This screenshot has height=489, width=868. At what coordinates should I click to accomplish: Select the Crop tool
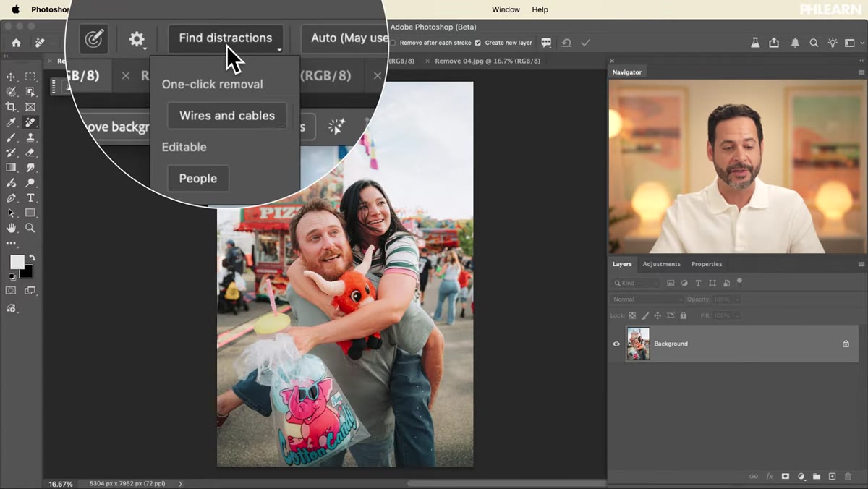tap(11, 107)
